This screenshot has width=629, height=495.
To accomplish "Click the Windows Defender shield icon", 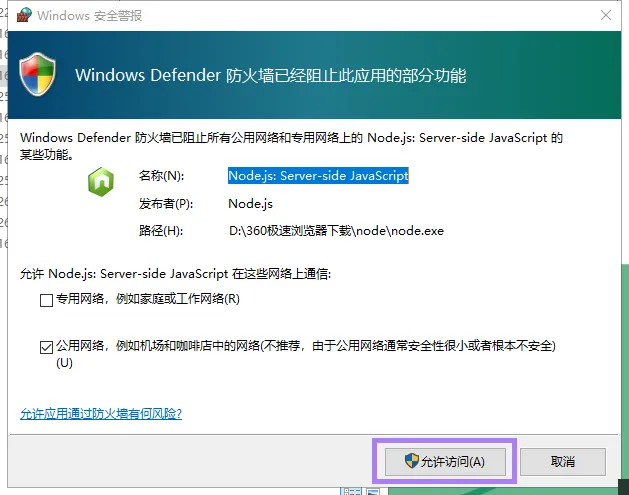I will (37, 74).
